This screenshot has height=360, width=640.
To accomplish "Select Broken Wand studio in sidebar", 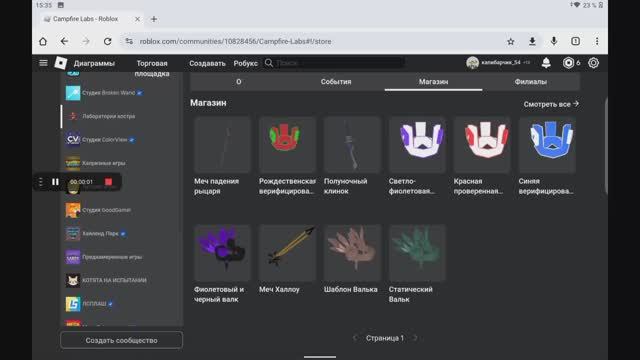I will (x=104, y=93).
